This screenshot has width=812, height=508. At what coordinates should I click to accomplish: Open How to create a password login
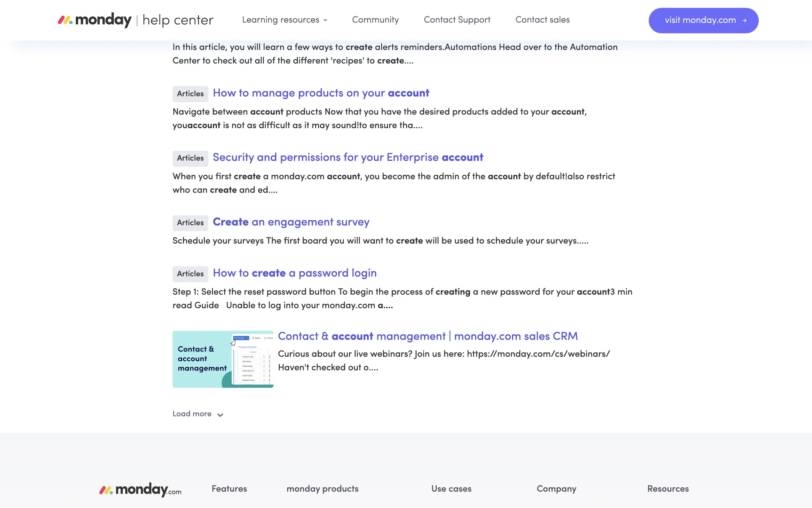point(294,273)
